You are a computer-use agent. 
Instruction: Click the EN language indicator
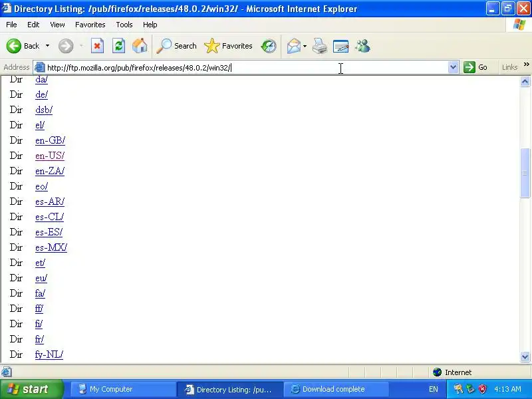tap(434, 389)
